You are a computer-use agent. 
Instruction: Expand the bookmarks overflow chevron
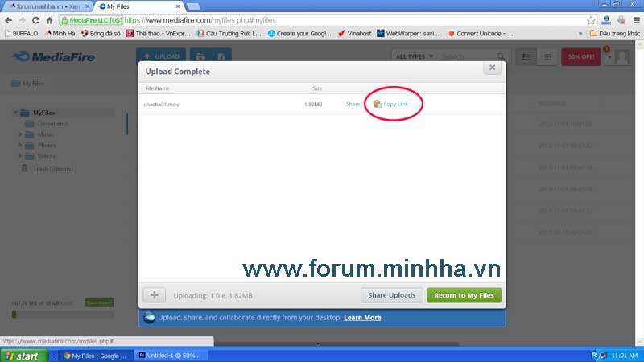pos(580,34)
